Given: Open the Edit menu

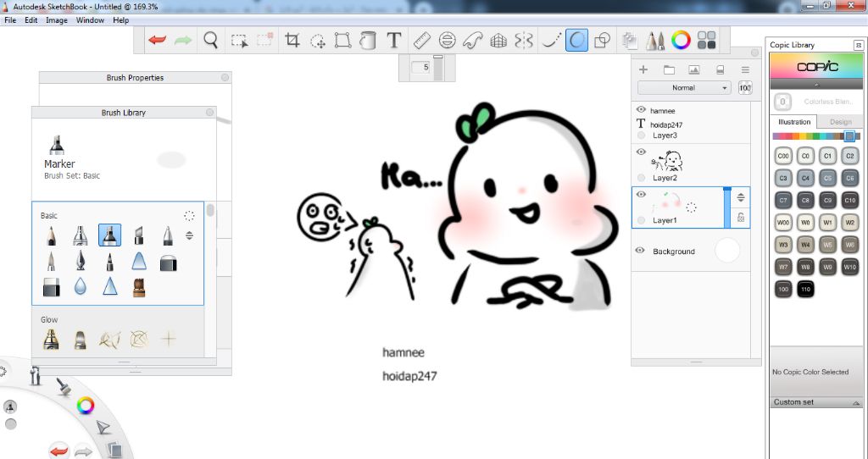Looking at the screenshot, I should pos(31,20).
